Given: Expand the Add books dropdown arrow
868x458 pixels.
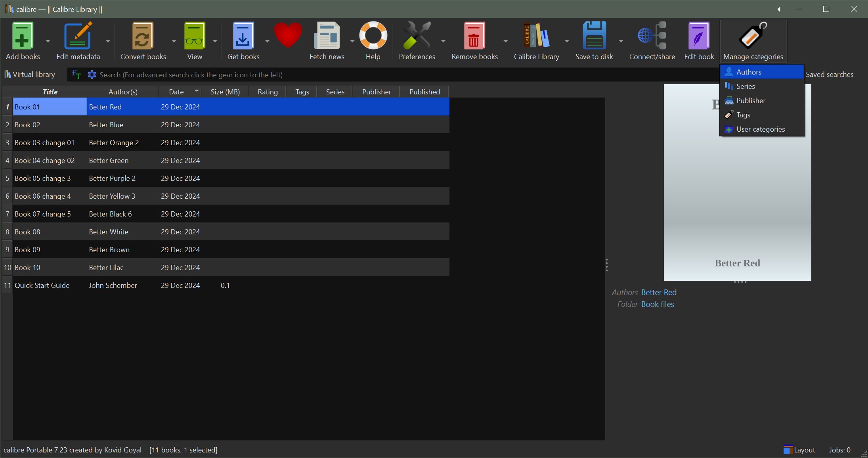Looking at the screenshot, I should click(x=48, y=41).
